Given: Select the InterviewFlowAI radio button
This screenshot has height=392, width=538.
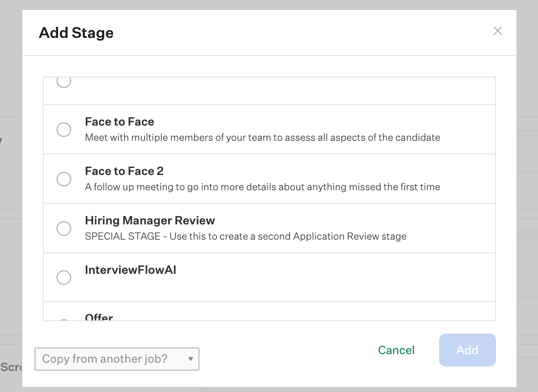Looking at the screenshot, I should [x=64, y=278].
